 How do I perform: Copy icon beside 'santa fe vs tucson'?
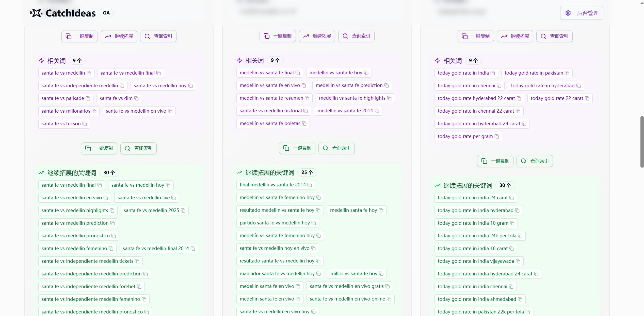[85, 124]
